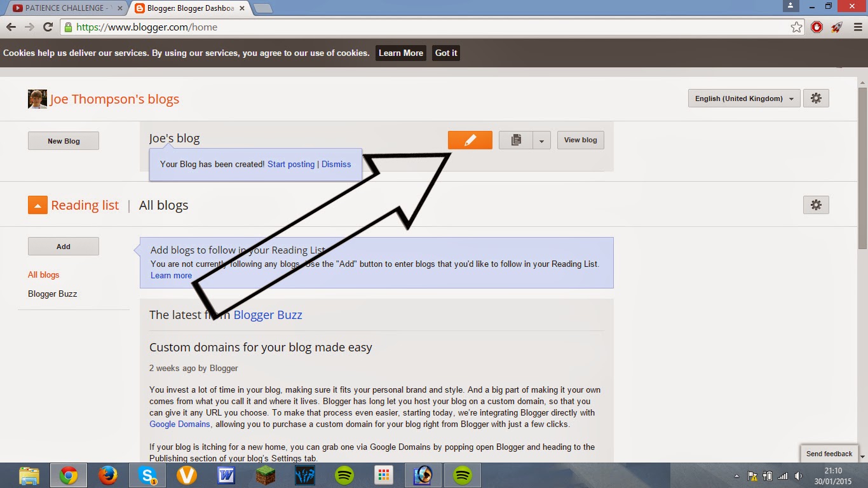
Task: Click the green padlock security icon
Action: [68, 27]
